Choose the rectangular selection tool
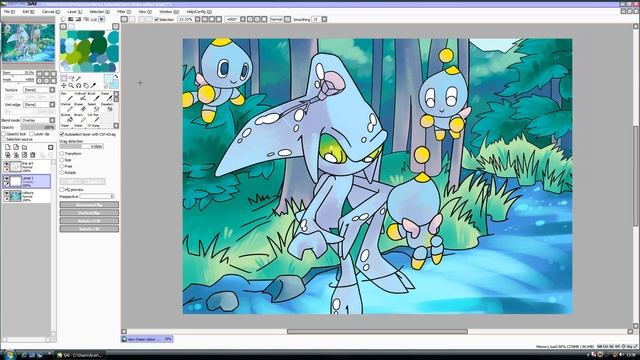The image size is (640, 360). (x=64, y=78)
